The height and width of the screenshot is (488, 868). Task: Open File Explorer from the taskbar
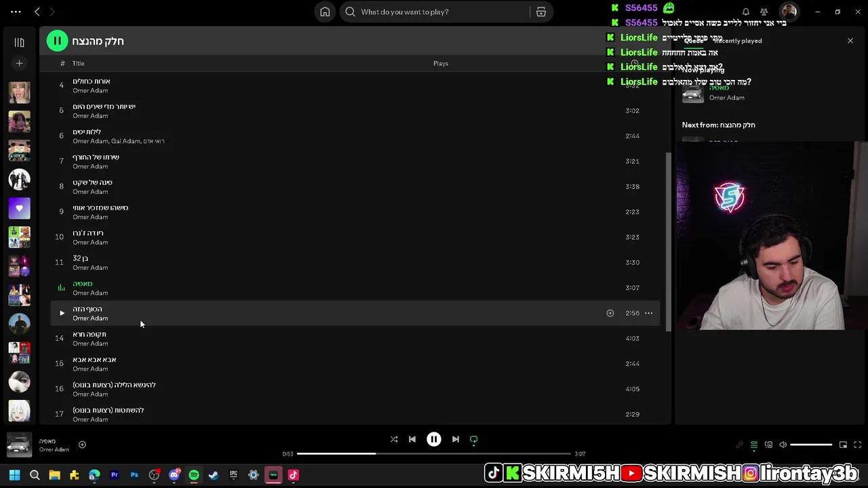54,475
